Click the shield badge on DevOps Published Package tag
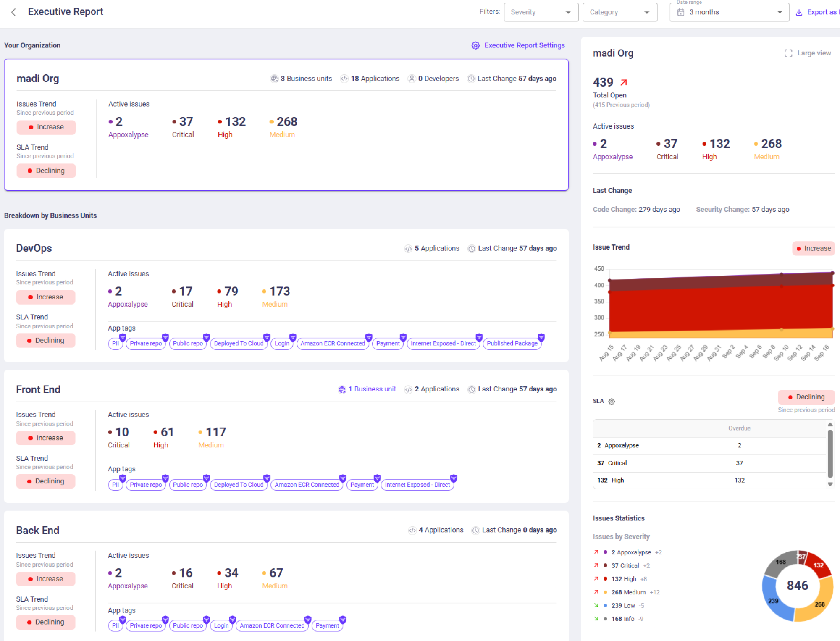The image size is (840, 641). click(541, 337)
